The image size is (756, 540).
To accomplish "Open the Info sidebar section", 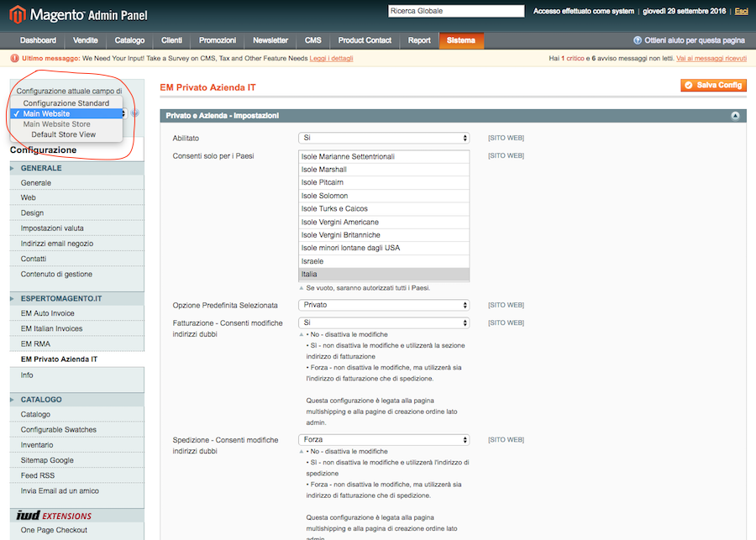I will 27,375.
